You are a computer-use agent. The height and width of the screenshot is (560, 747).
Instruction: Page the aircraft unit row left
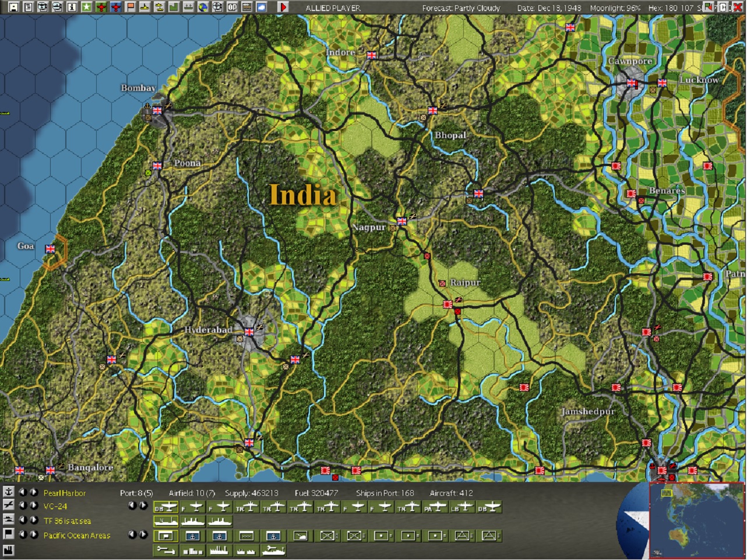pos(132,506)
